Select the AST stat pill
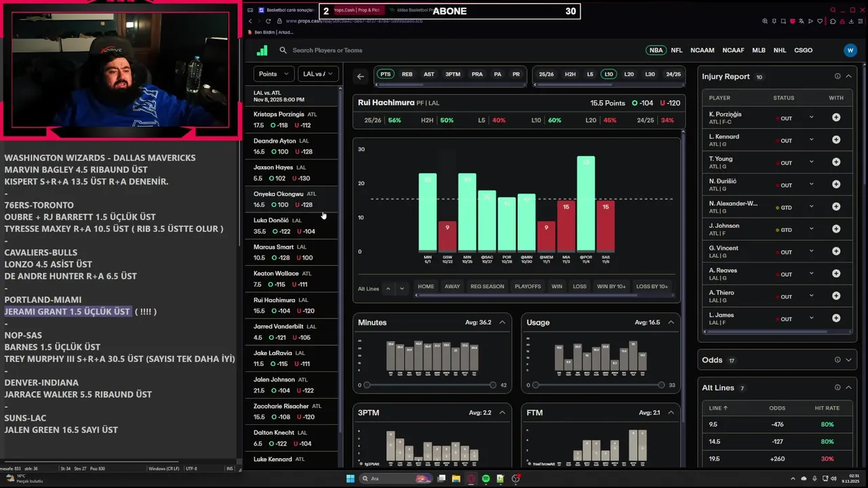 [x=429, y=75]
